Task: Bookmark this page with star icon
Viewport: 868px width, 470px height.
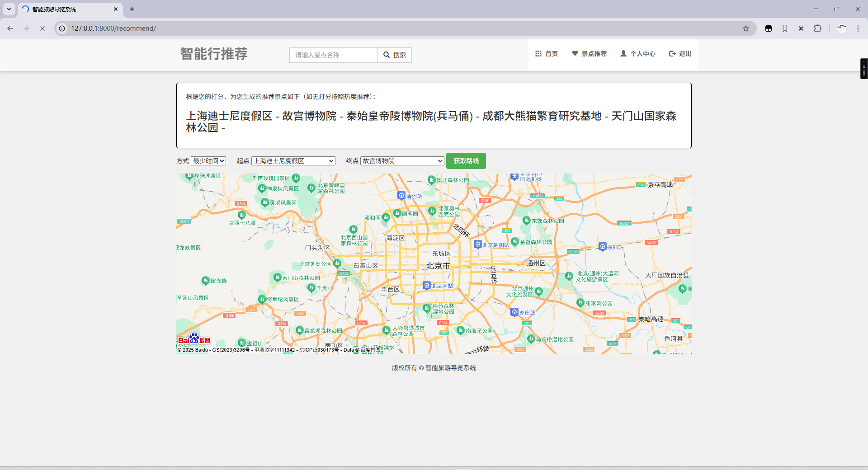Action: tap(746, 28)
